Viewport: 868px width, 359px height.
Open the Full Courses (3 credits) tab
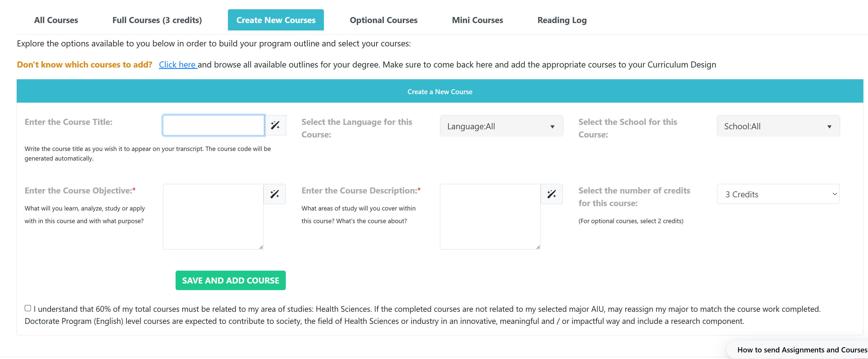(157, 20)
